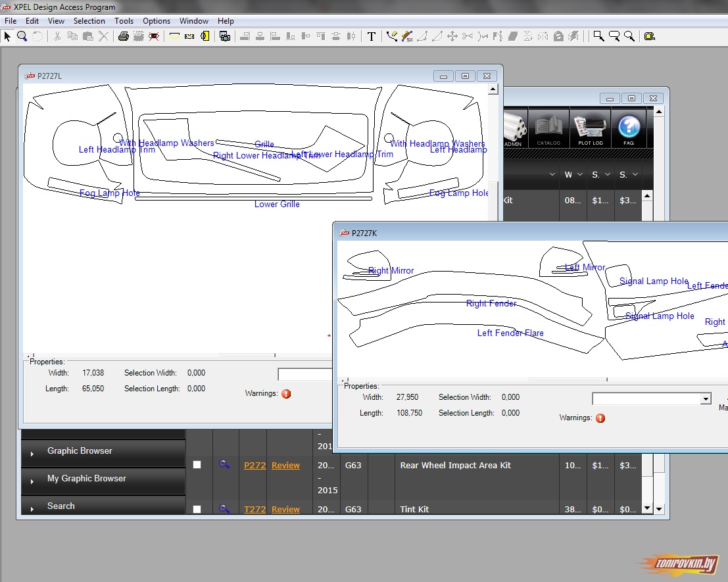This screenshot has width=728, height=582.
Task: Open the Help menu
Action: coord(226,21)
